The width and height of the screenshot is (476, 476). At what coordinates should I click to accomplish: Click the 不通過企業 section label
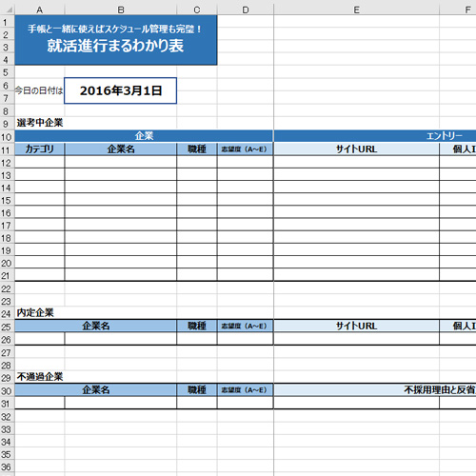point(40,377)
